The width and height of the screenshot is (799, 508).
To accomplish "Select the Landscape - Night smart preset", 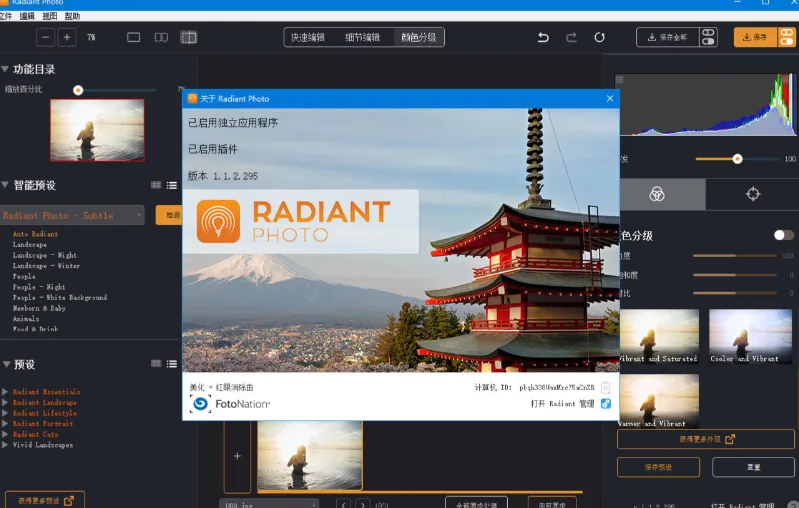I will coord(45,255).
